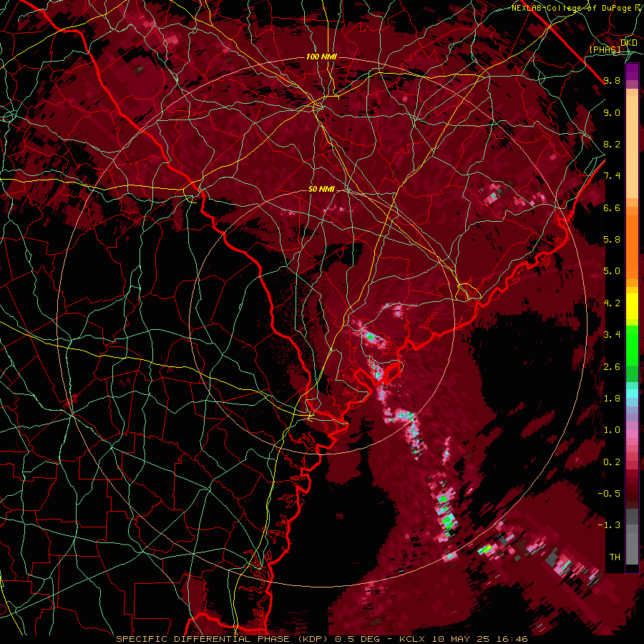Click the 2.6 value on the color scale

tap(612, 367)
